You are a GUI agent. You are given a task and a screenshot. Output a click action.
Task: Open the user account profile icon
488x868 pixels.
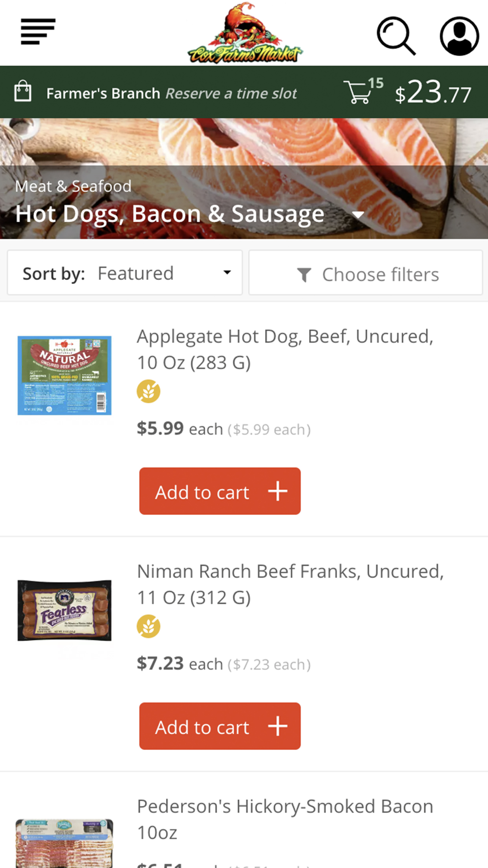point(459,36)
